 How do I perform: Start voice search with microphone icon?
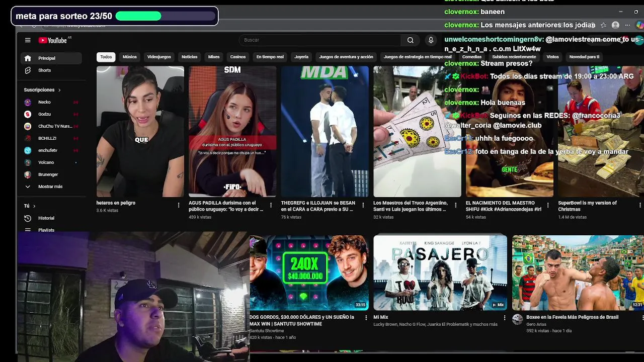431,40
